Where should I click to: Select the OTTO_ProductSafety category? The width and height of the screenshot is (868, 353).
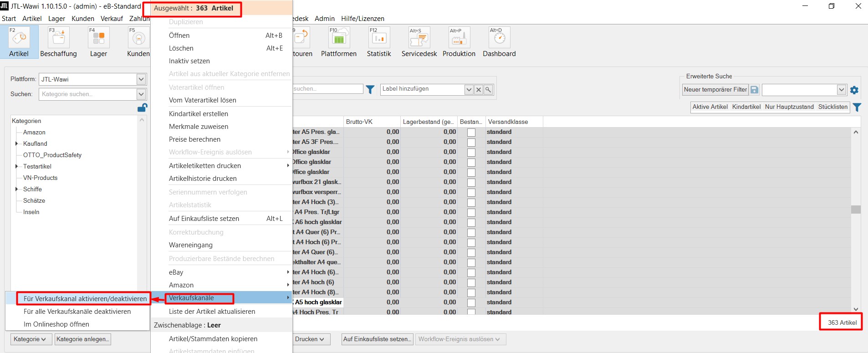52,155
